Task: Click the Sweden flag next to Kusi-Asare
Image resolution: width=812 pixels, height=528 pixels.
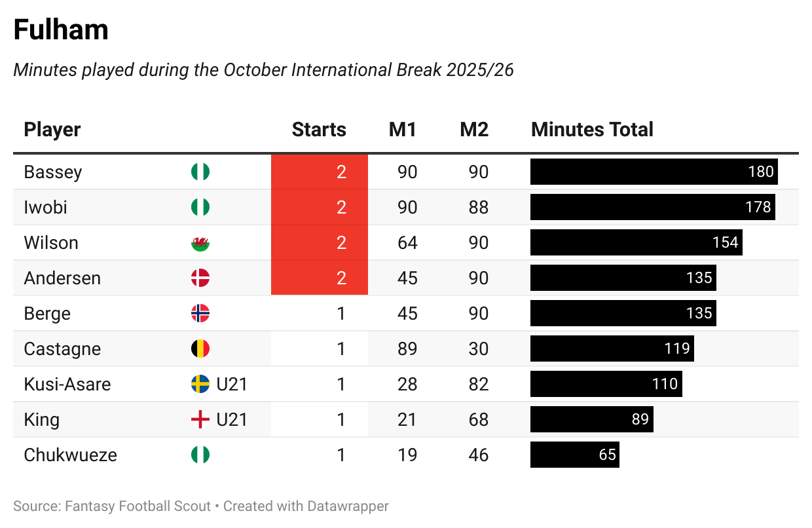Action: [x=200, y=385]
